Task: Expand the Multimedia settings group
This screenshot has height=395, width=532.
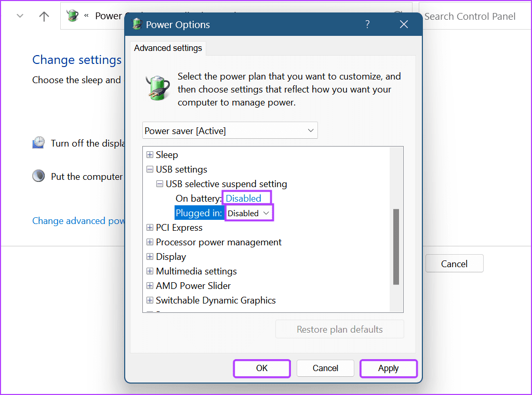Action: click(x=150, y=271)
